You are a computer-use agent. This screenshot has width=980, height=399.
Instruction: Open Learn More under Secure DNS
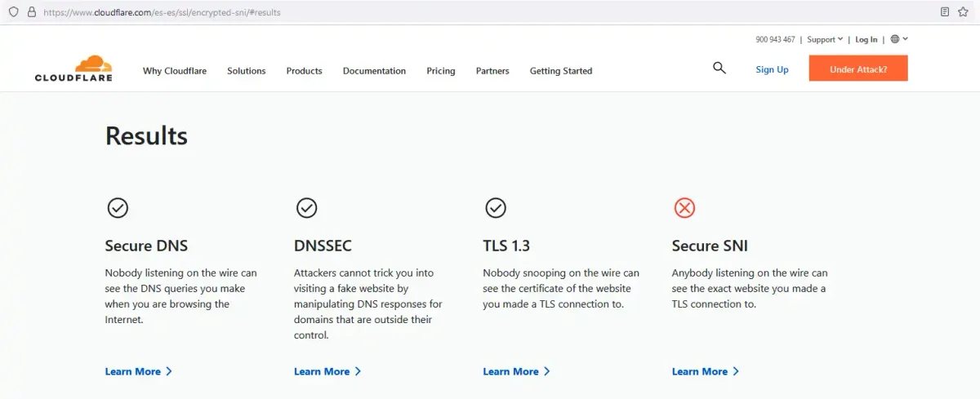pos(138,371)
